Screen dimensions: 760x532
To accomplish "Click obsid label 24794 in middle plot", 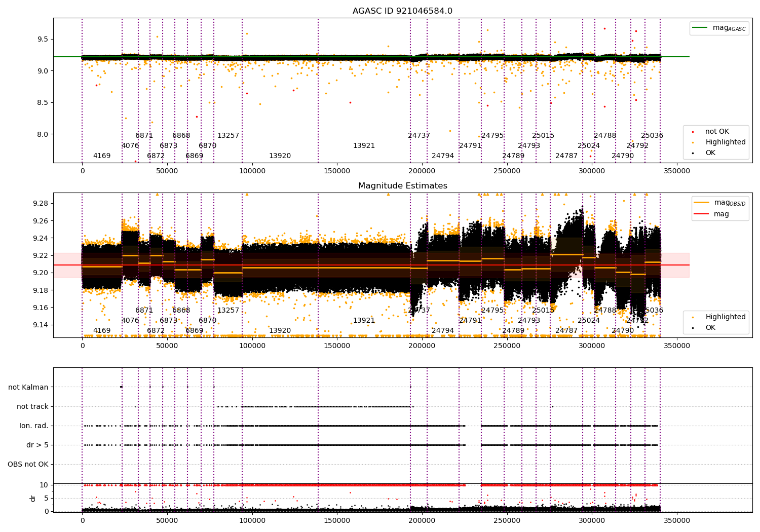I will click(x=443, y=331).
